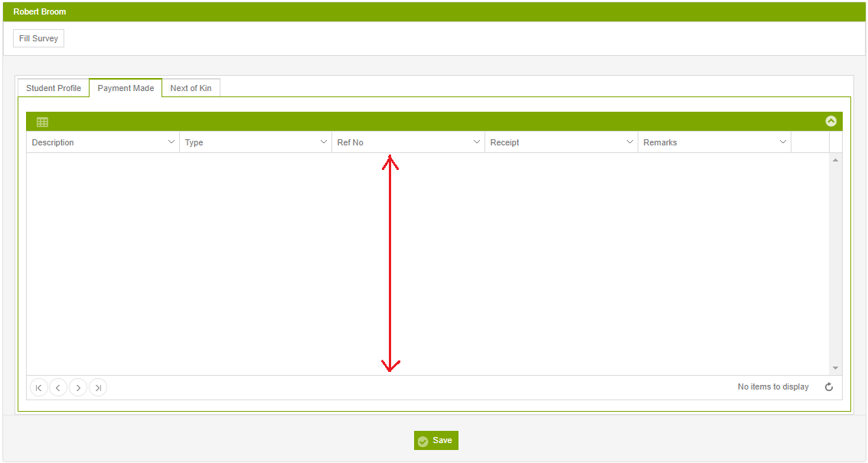Go to previous page of grid
The width and height of the screenshot is (868, 463).
pyautogui.click(x=58, y=388)
